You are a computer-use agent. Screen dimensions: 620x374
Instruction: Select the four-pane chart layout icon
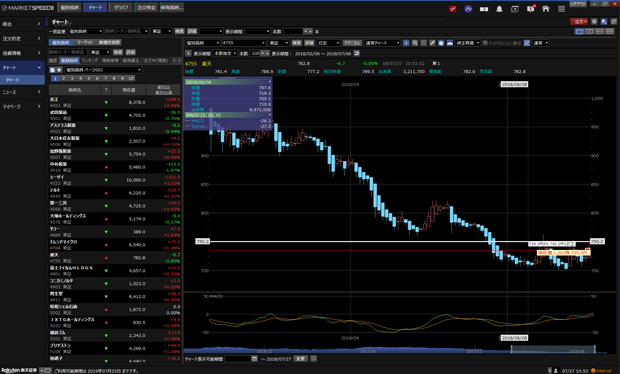[610, 31]
